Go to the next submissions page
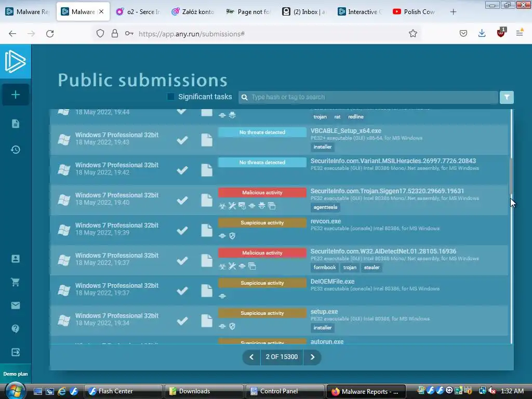The height and width of the screenshot is (399, 532). tap(312, 357)
